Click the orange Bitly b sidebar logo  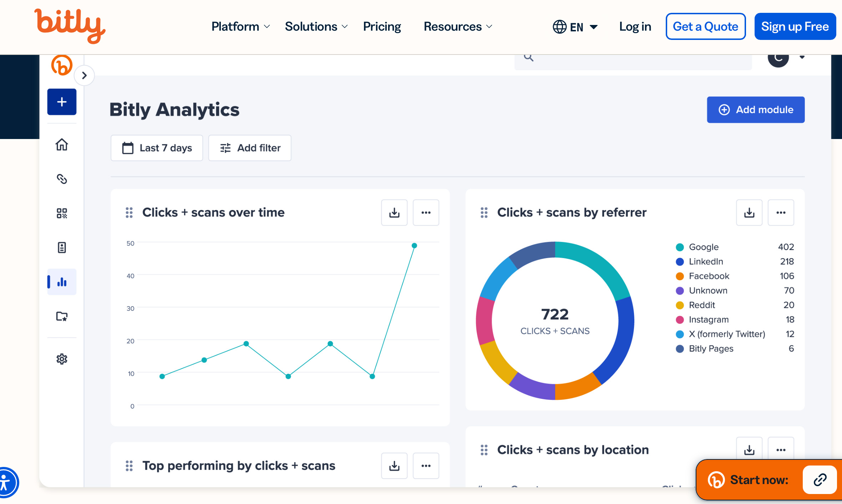62,65
